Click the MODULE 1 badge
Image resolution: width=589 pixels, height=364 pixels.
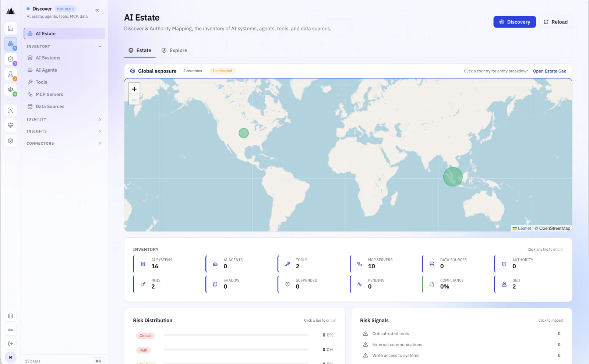(x=65, y=9)
